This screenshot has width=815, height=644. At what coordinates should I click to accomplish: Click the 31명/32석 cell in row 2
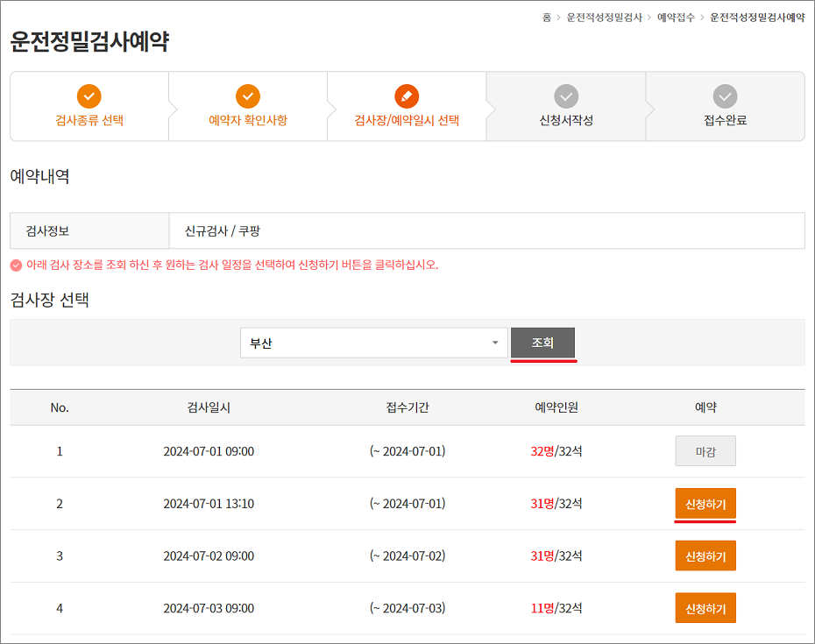[x=556, y=504]
